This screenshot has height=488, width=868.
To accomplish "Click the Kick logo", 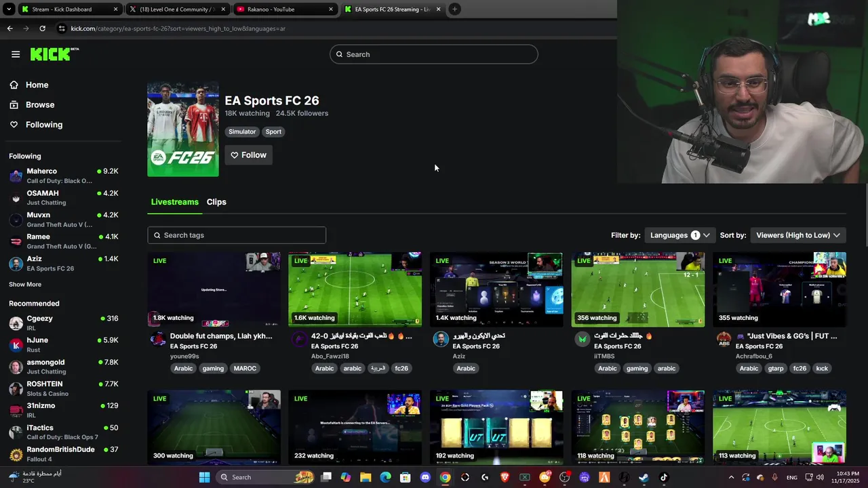I will (x=54, y=54).
